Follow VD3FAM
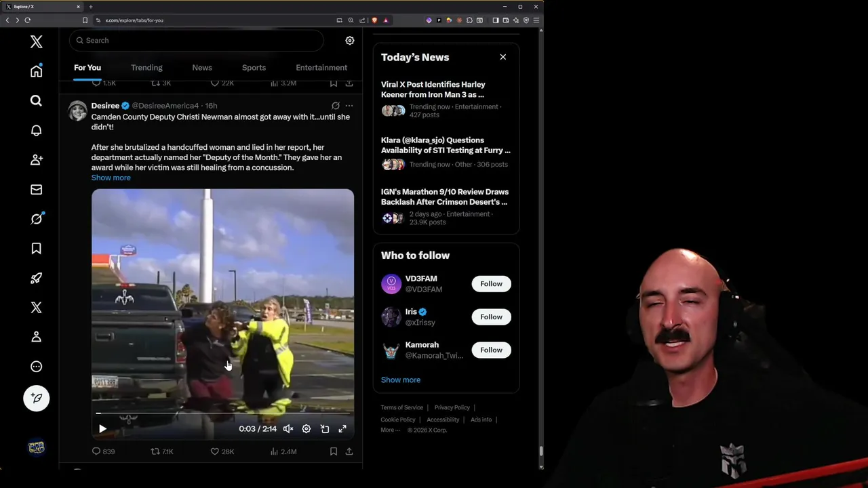 [491, 284]
